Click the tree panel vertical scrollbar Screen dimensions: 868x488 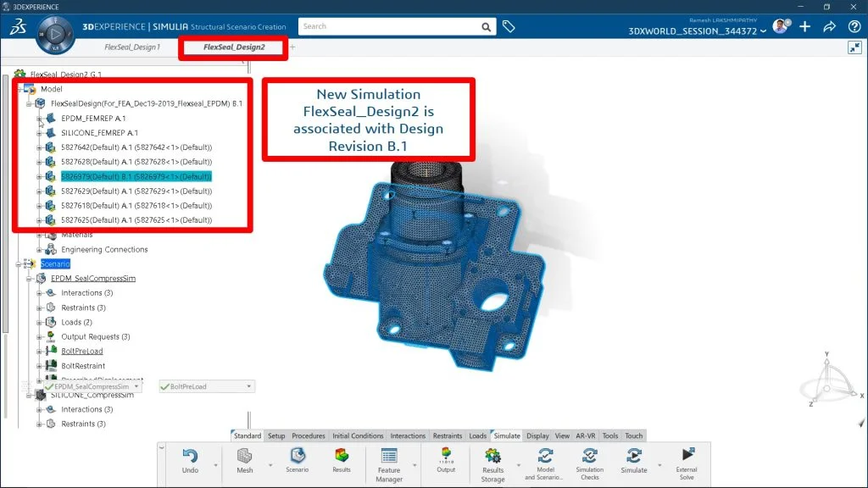6,205
